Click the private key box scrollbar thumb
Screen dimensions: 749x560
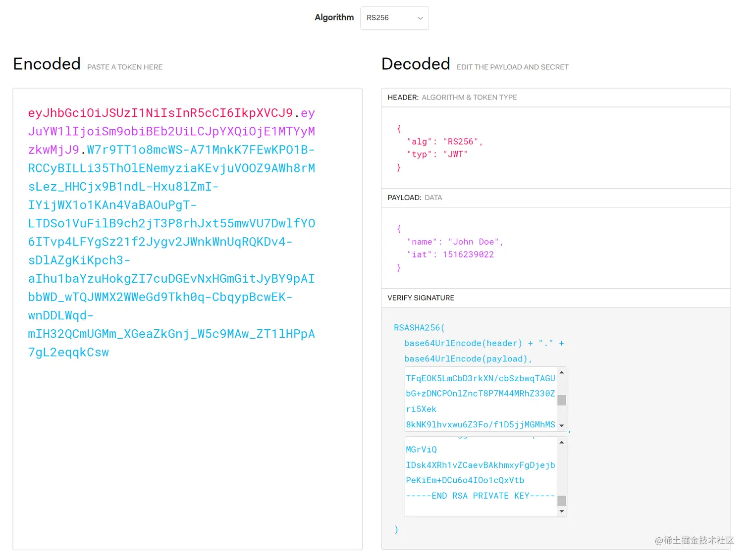562,501
